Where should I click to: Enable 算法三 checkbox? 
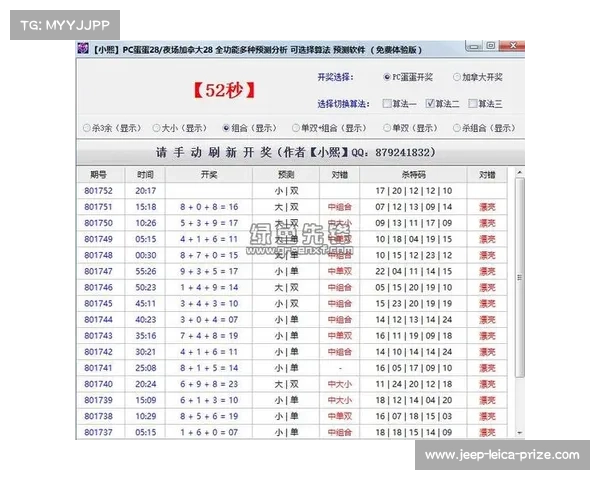pyautogui.click(x=485, y=104)
